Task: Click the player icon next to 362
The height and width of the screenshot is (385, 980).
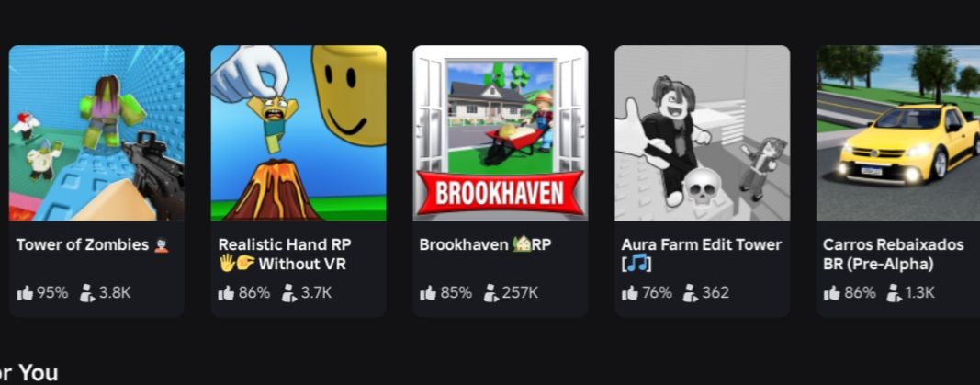Action: coord(691,292)
